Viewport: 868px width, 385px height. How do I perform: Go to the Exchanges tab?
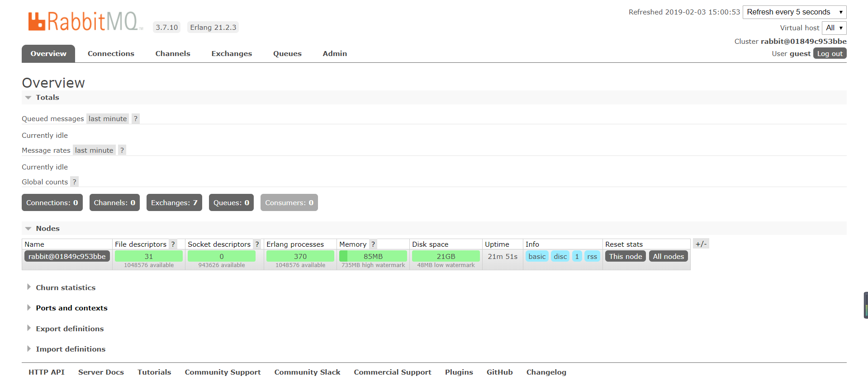pyautogui.click(x=232, y=54)
